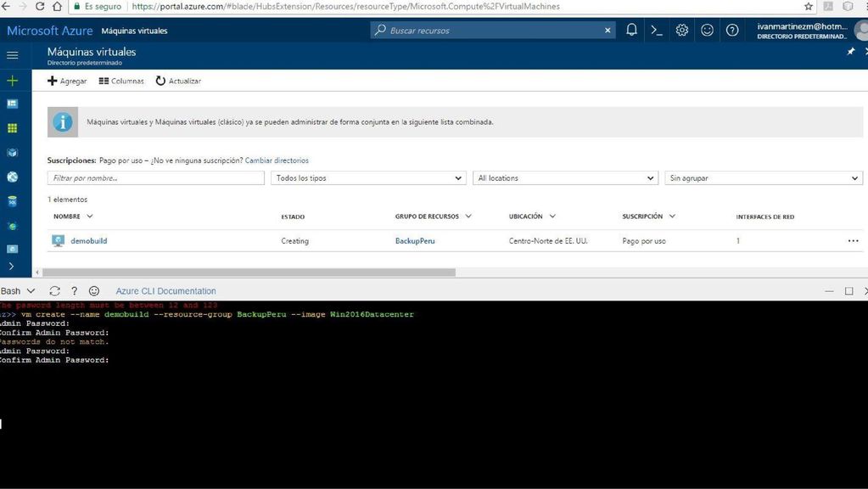Screen dimensions: 868x489
Task: Reload the page in the browser
Action: pyautogui.click(x=40, y=7)
